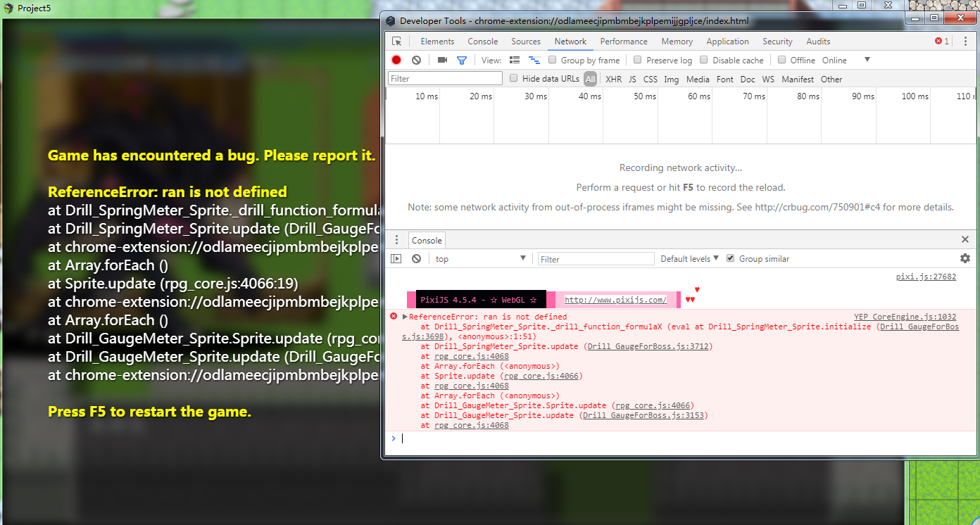The width and height of the screenshot is (980, 525).
Task: Open the pixi.js:27682 source link
Action: pos(926,277)
